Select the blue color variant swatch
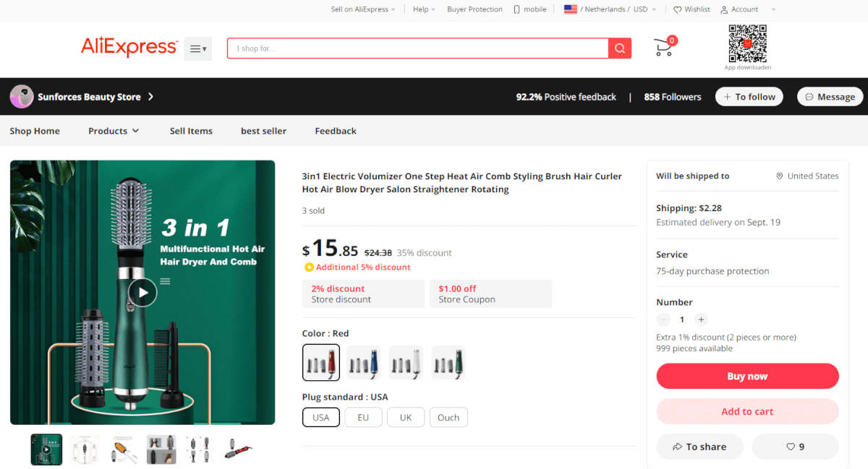This screenshot has width=868, height=469. [364, 362]
